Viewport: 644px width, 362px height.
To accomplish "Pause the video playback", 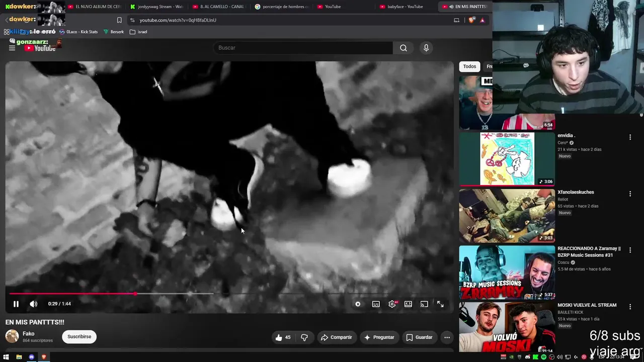I will tap(16, 304).
